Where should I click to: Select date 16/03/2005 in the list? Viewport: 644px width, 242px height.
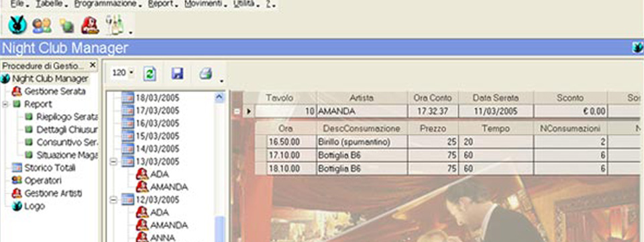(x=157, y=124)
